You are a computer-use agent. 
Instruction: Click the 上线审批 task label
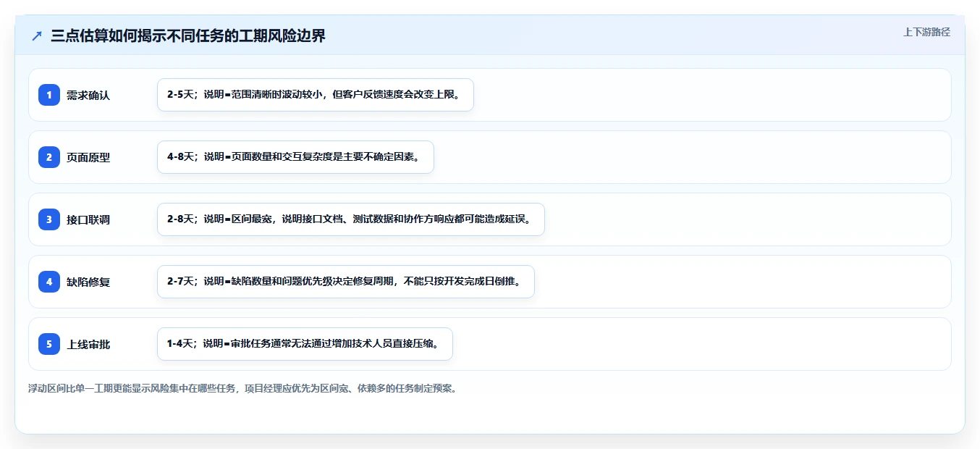[x=88, y=344]
